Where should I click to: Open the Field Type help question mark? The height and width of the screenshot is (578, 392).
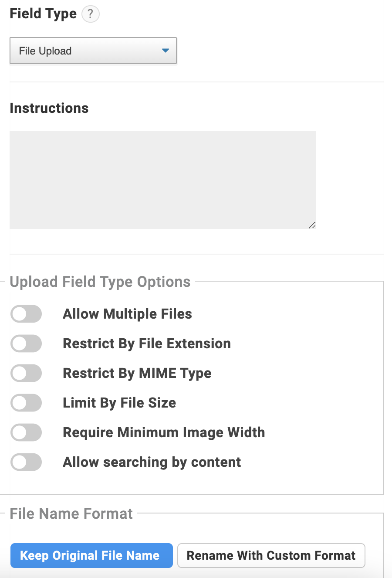(91, 14)
